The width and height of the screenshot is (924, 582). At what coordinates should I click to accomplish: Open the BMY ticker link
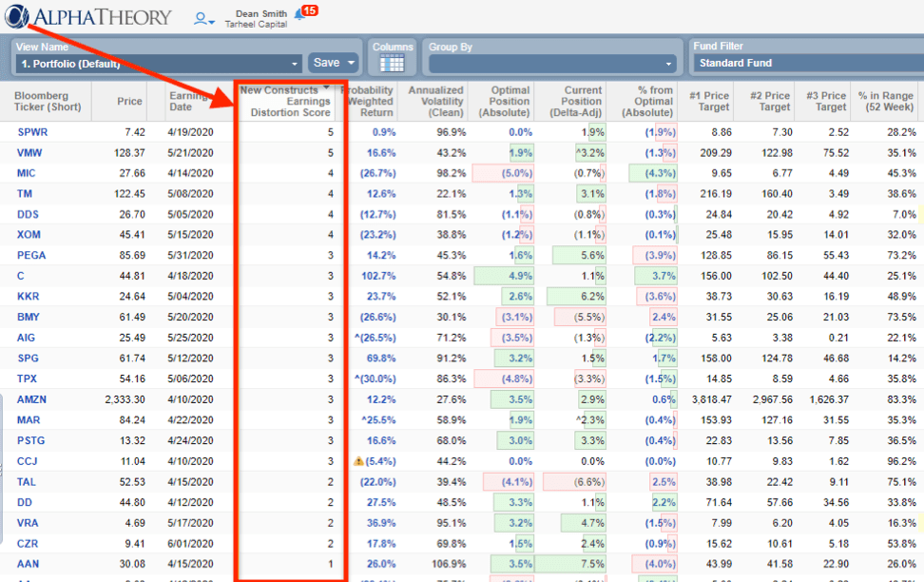[29, 318]
